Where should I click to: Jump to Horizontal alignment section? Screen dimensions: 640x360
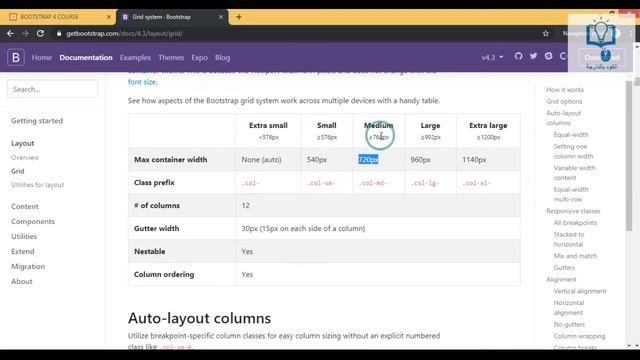coord(569,308)
